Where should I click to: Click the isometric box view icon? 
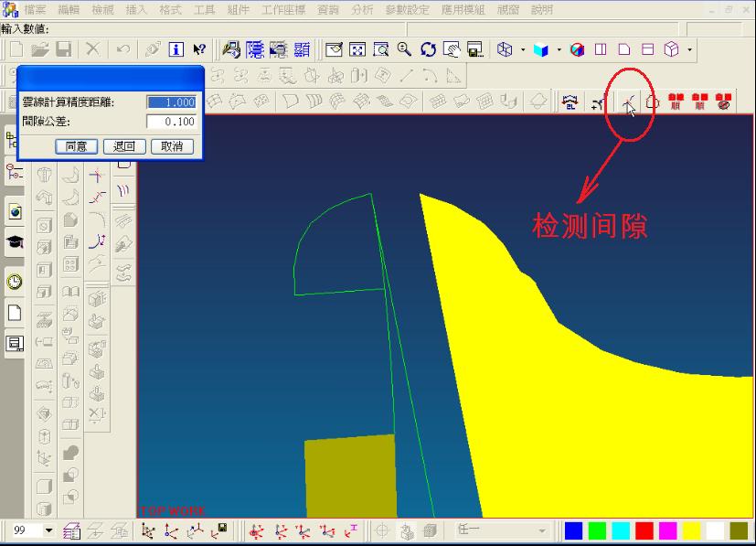click(x=672, y=49)
